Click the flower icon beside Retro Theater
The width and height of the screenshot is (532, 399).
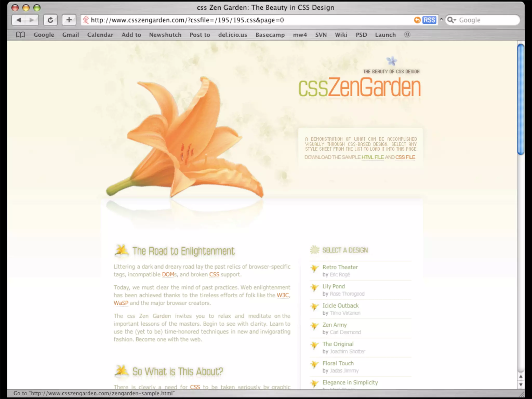[314, 269]
